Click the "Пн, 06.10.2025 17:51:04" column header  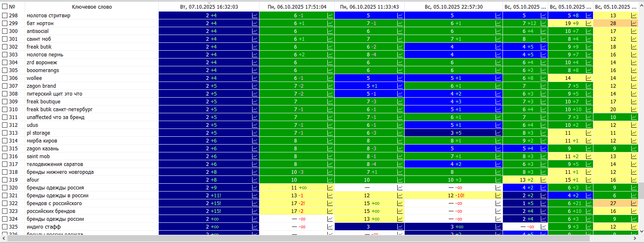(297, 7)
